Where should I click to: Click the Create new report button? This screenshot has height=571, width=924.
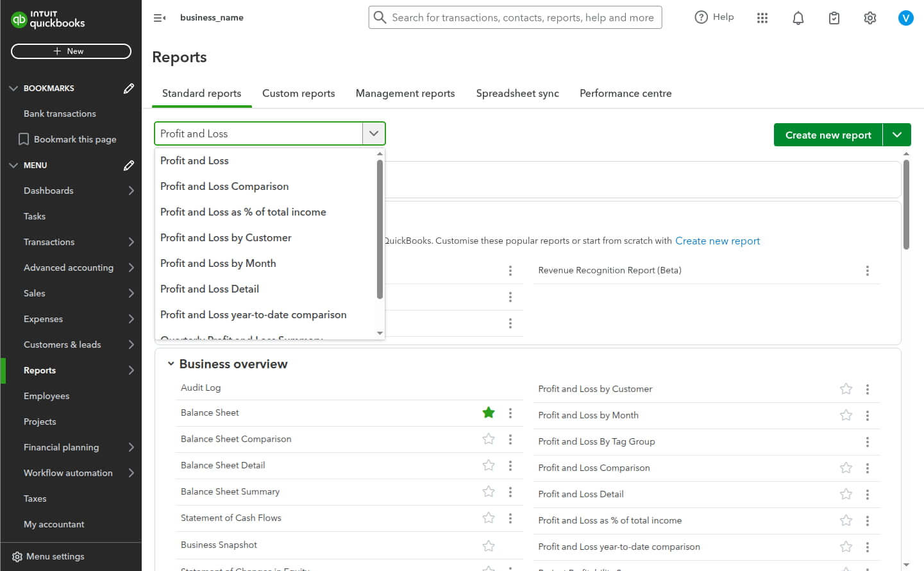coord(828,135)
